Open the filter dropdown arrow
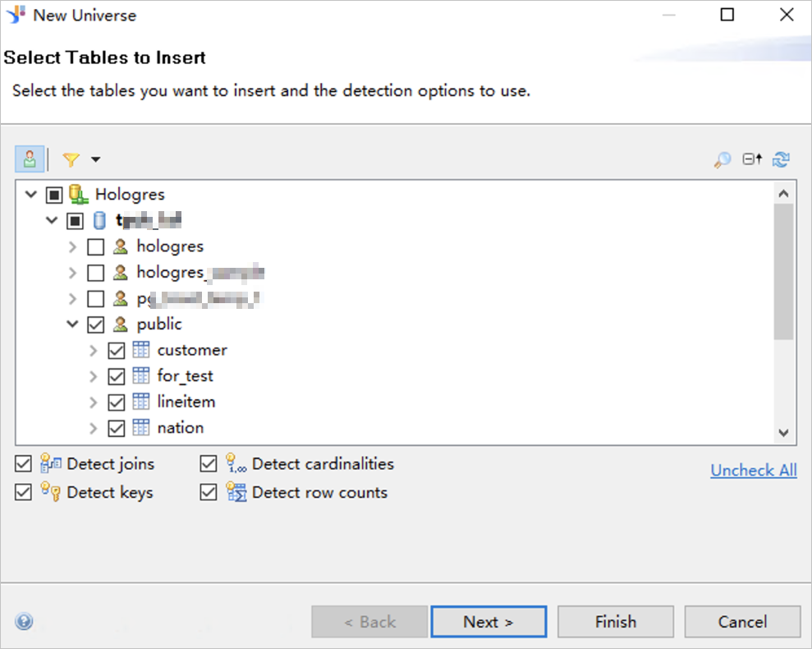Image resolution: width=812 pixels, height=649 pixels. [95, 159]
